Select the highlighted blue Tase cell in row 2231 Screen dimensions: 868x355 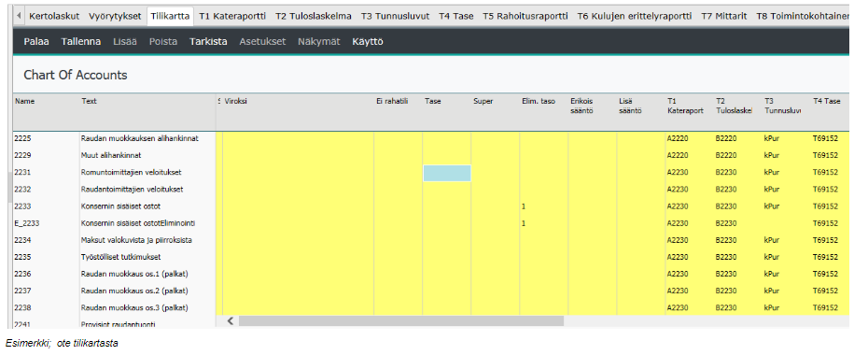447,173
